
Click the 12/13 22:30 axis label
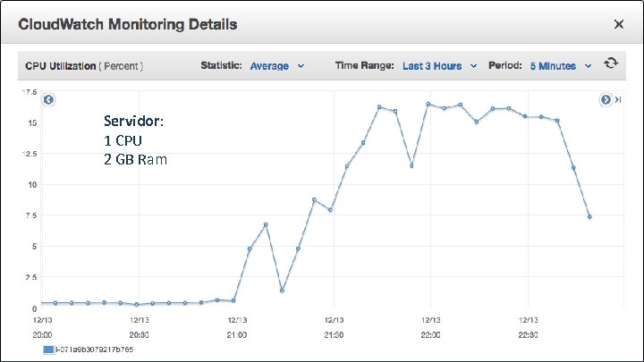tap(529, 327)
